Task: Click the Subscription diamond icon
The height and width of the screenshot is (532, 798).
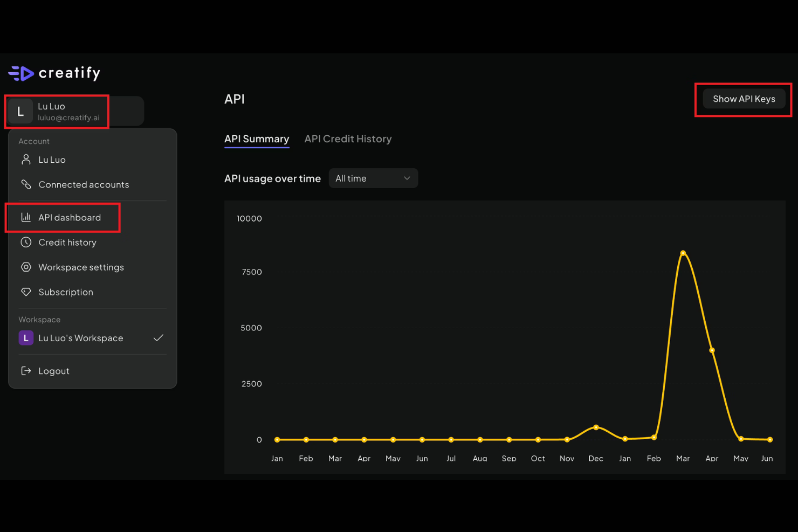Action: 26,292
